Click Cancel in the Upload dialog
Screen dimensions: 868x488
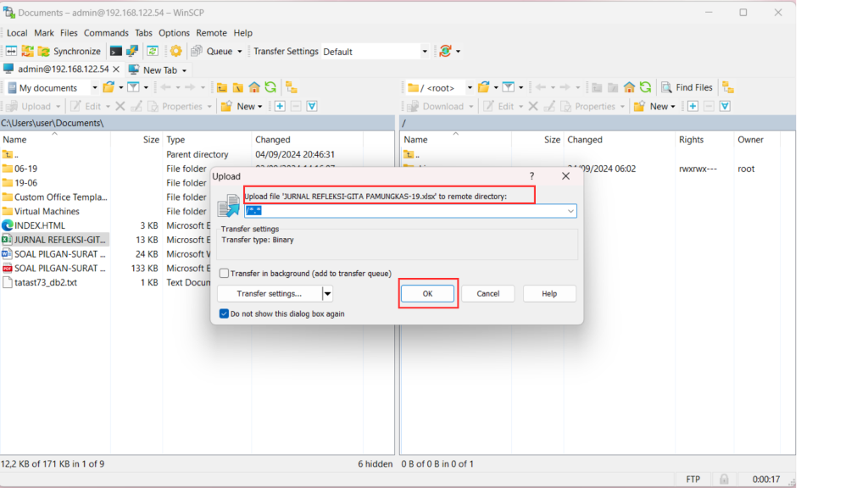coord(487,294)
